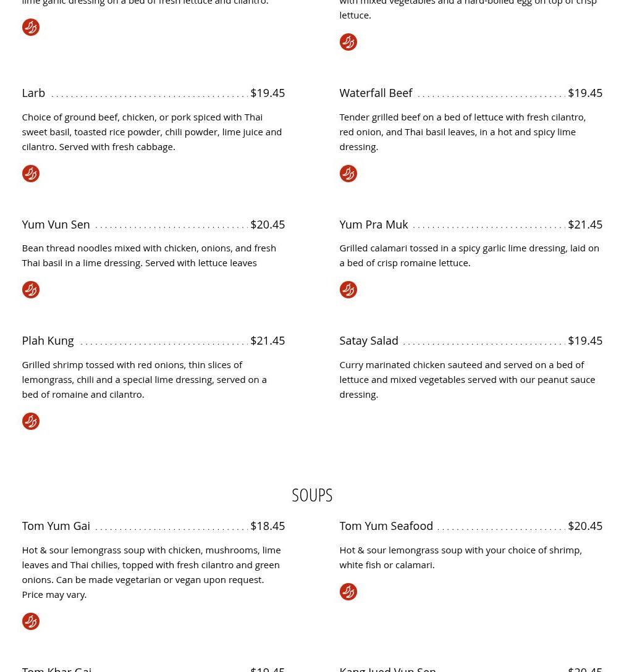Screen dimensions: 624x672
Task: Select the Satay Salad item title
Action: (x=369, y=341)
